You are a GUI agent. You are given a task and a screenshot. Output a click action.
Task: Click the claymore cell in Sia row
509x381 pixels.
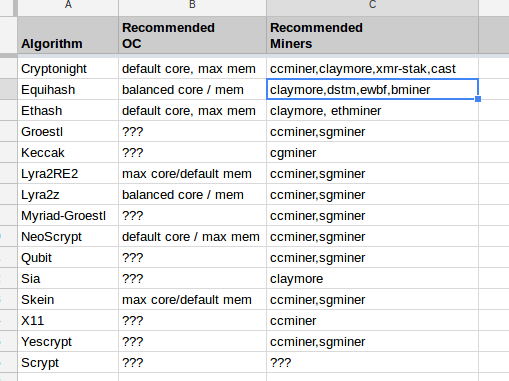click(x=372, y=278)
